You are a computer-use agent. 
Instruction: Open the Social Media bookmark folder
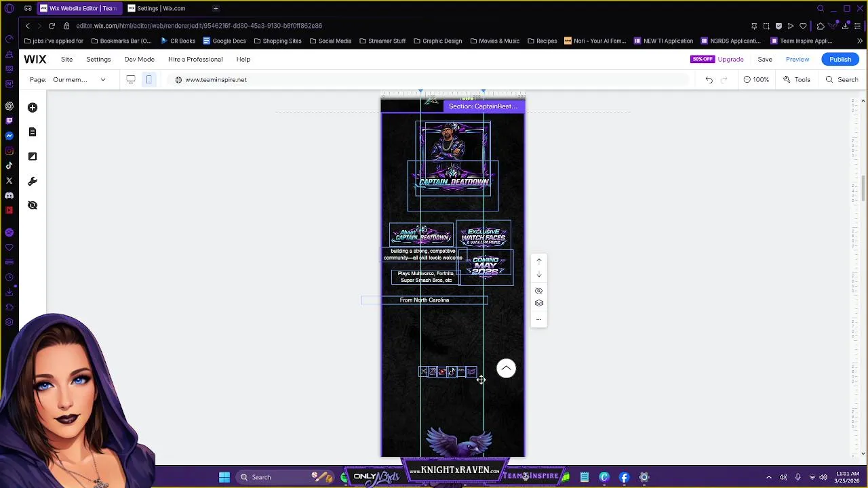click(x=330, y=41)
